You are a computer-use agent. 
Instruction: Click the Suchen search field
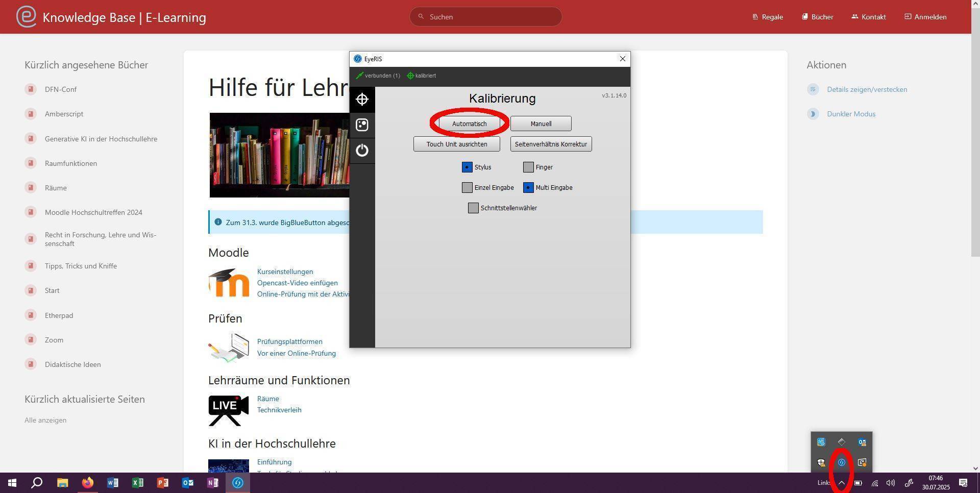[485, 17]
